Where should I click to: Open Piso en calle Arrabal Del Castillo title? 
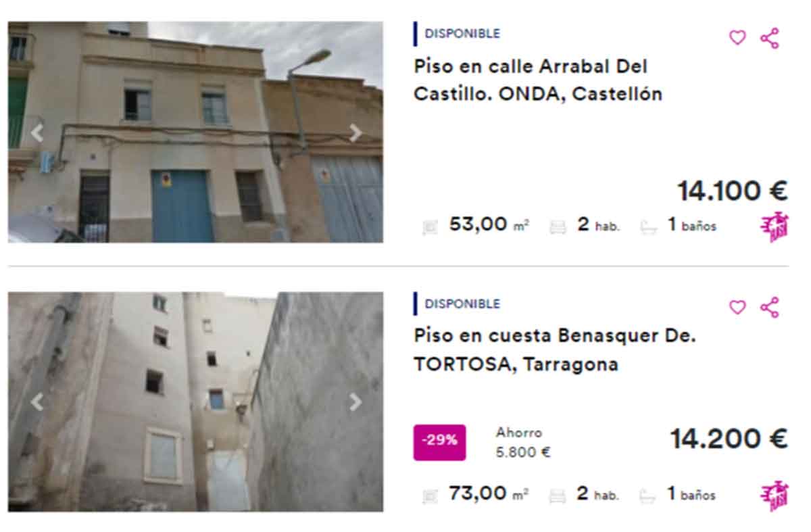tap(538, 80)
